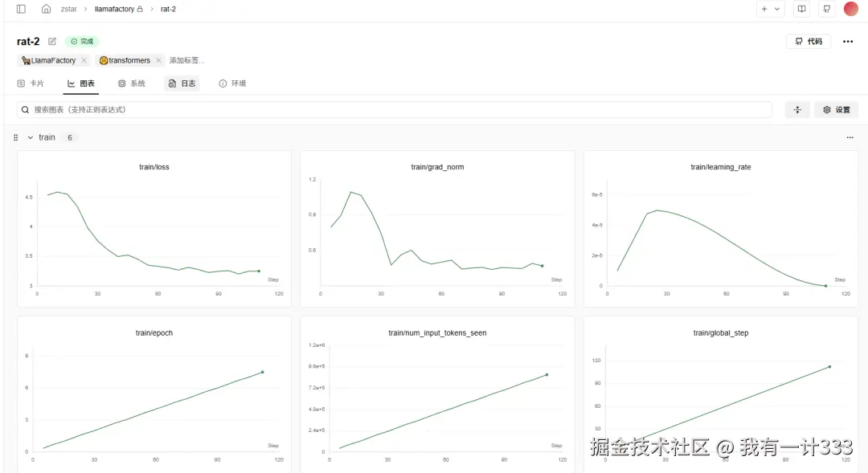Expand the llamafactory breadcrumb with lock icon
Viewport: 868px width, 473px height.
pos(117,9)
